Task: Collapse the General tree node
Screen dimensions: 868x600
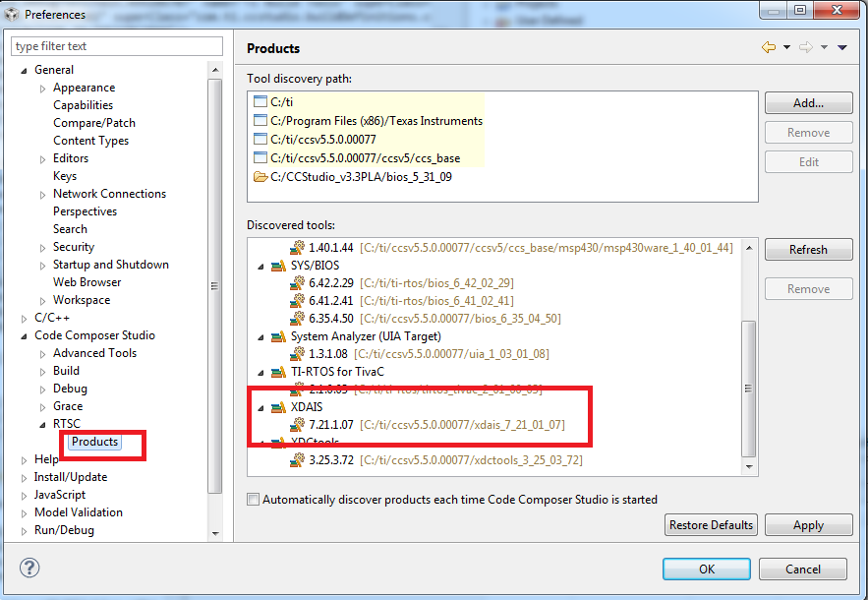Action: click(x=24, y=71)
